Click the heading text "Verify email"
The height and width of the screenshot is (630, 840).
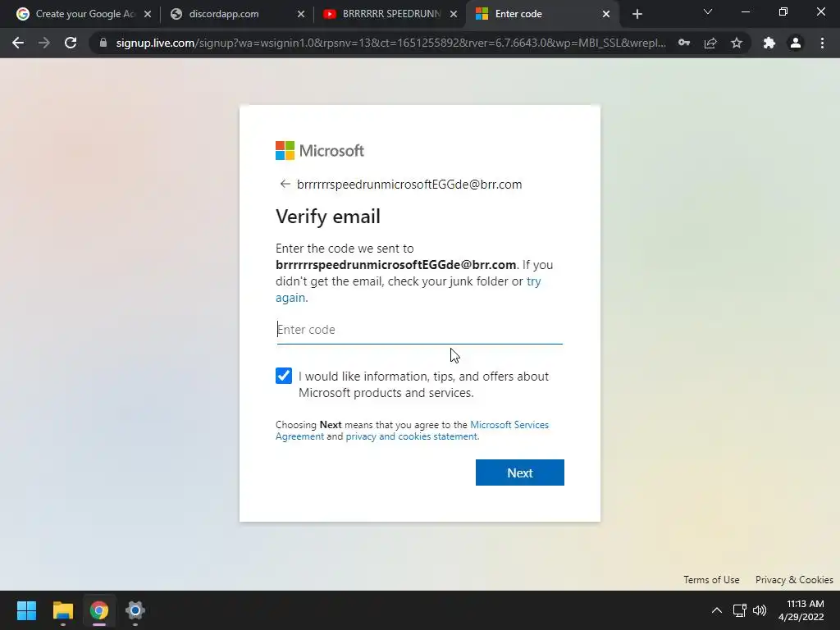pyautogui.click(x=328, y=217)
